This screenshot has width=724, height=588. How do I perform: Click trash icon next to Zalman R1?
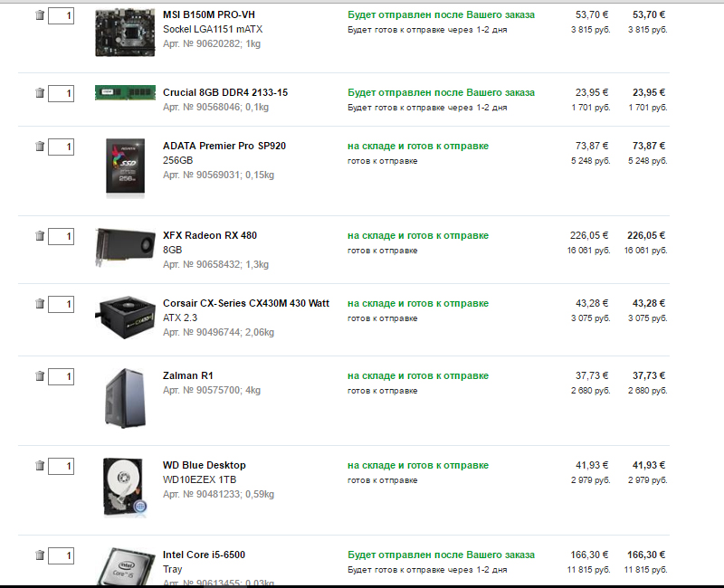coord(40,376)
